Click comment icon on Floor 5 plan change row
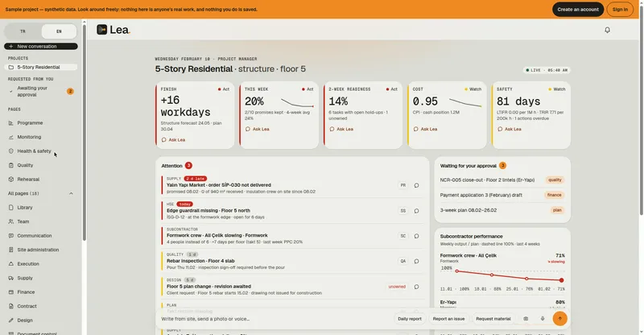This screenshot has width=644, height=335. pos(416,287)
